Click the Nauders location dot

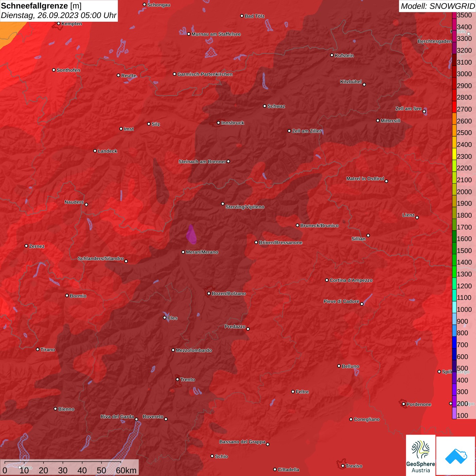click(86, 204)
